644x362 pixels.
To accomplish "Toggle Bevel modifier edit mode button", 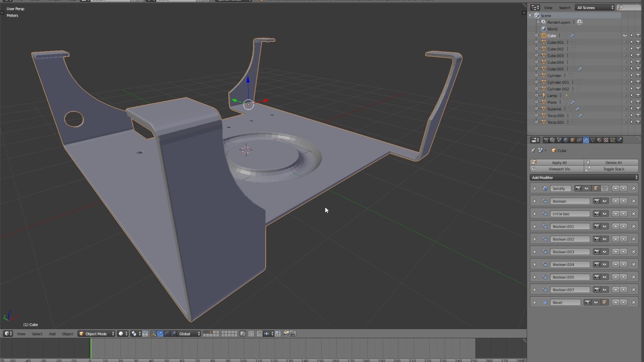I will [604, 303].
